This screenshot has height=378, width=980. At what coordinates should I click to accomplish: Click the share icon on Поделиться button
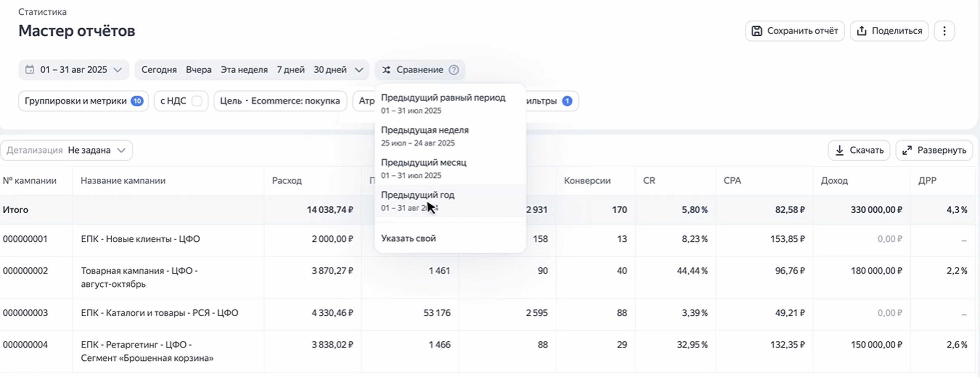862,31
